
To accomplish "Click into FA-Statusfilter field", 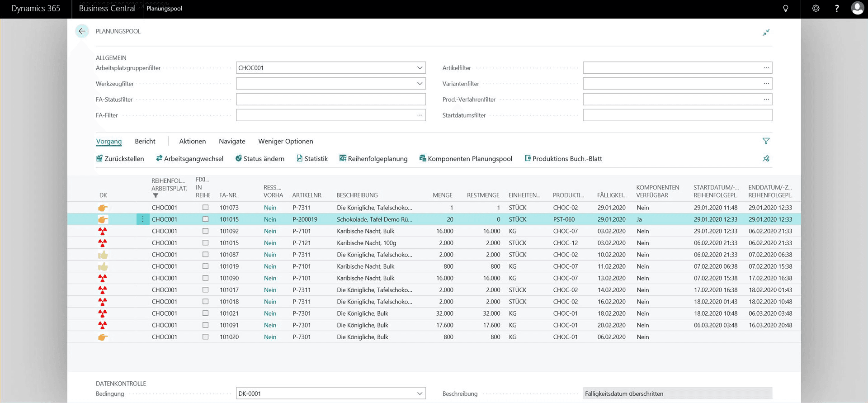I will [331, 100].
